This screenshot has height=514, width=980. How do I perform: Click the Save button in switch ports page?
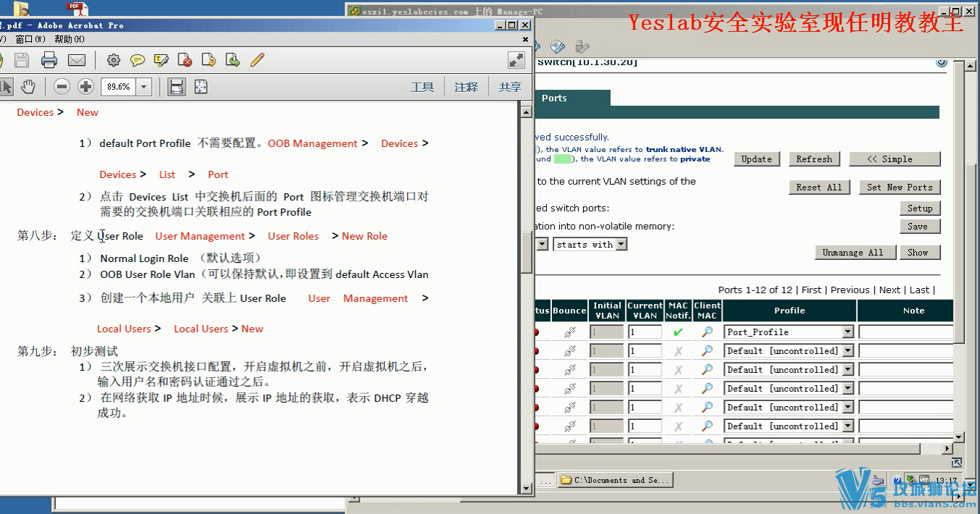[920, 227]
